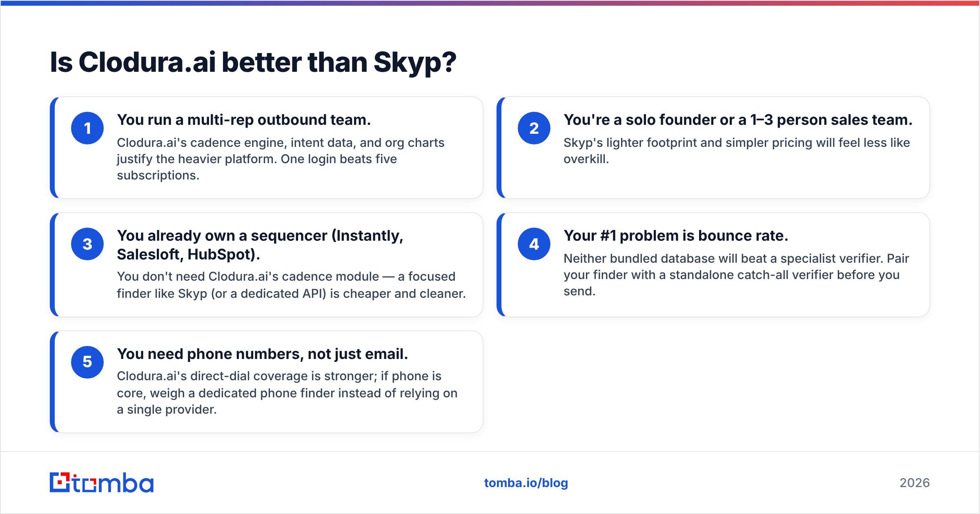Screen dimensions: 980x514
Task: Open the tomba.io/blog link
Action: 526,483
